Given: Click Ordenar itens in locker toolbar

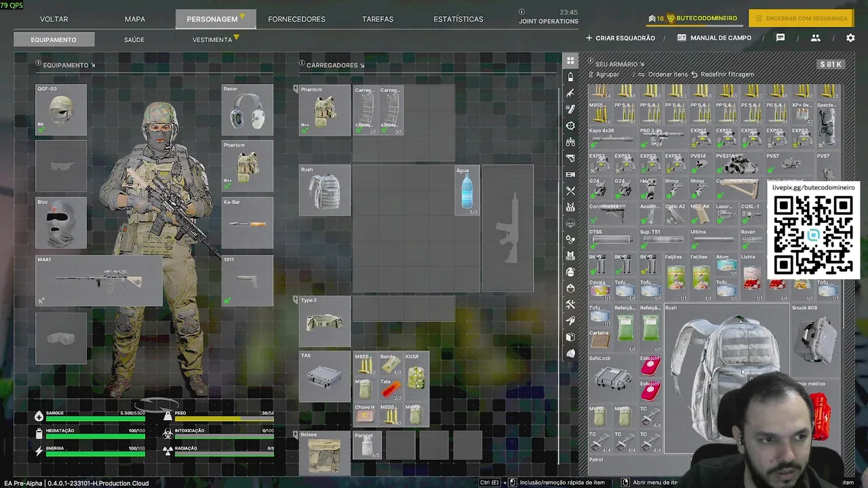Looking at the screenshot, I should pos(663,74).
